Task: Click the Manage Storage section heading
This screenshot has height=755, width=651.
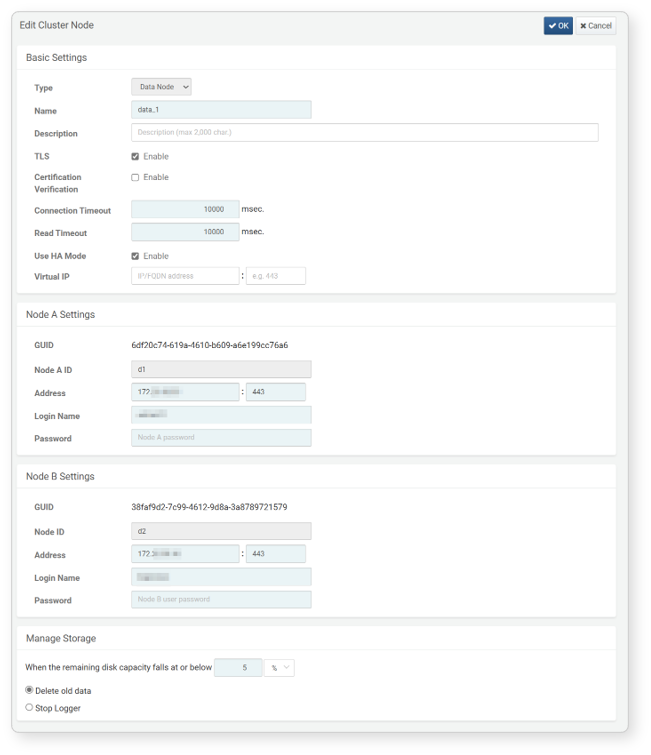Action: pos(61,638)
